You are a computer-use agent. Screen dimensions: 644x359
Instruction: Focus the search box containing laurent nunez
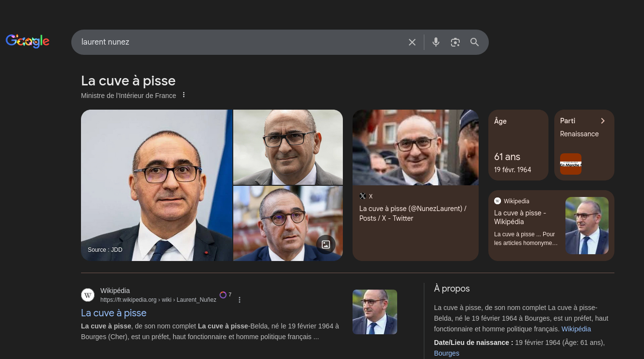pos(238,42)
